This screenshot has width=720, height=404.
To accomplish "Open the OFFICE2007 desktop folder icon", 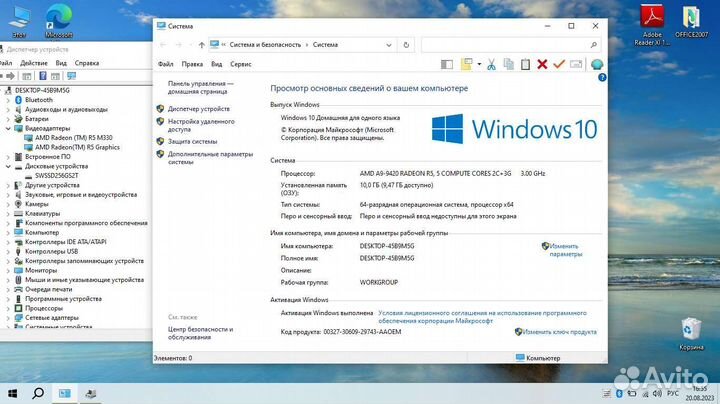I will pyautogui.click(x=691, y=21).
